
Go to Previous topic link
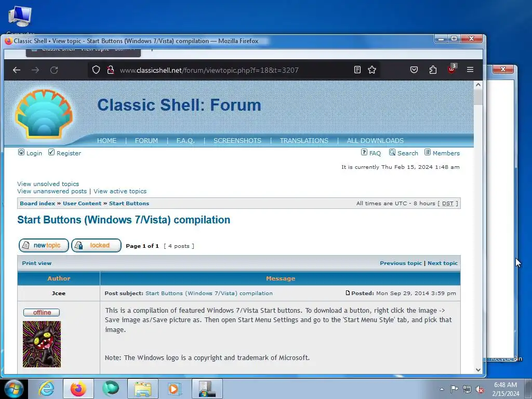[401, 263]
